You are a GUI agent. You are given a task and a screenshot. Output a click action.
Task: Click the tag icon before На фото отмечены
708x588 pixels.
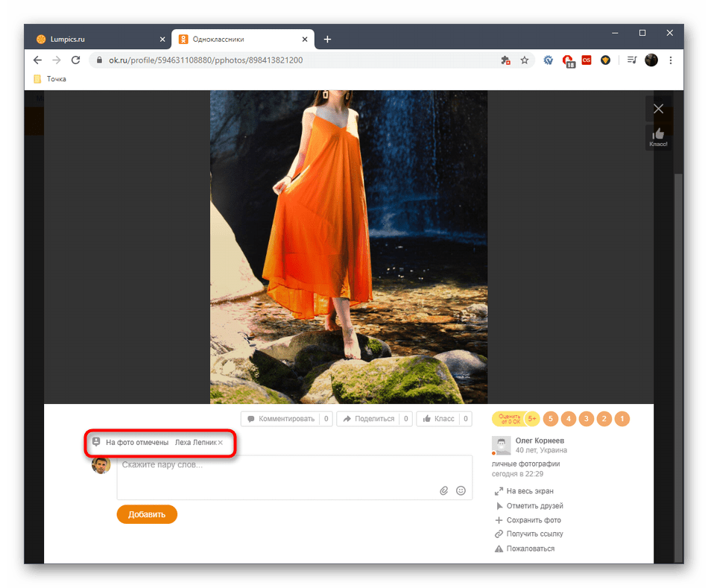(96, 442)
